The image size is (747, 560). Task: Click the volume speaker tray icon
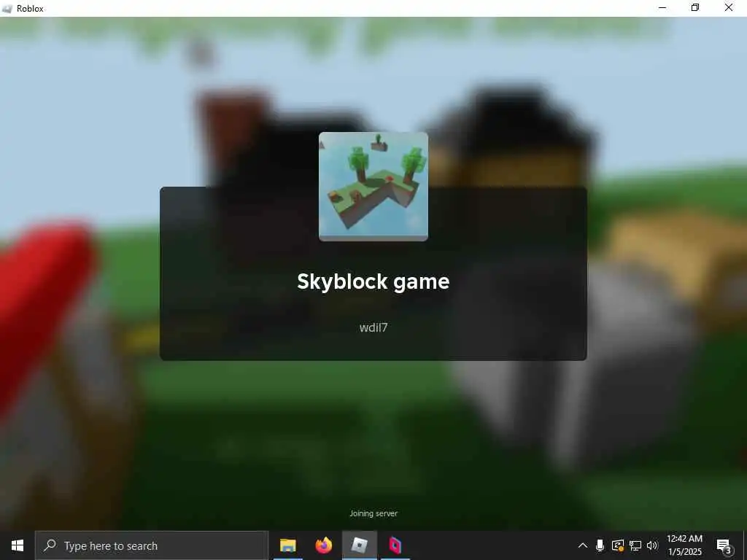pos(652,545)
